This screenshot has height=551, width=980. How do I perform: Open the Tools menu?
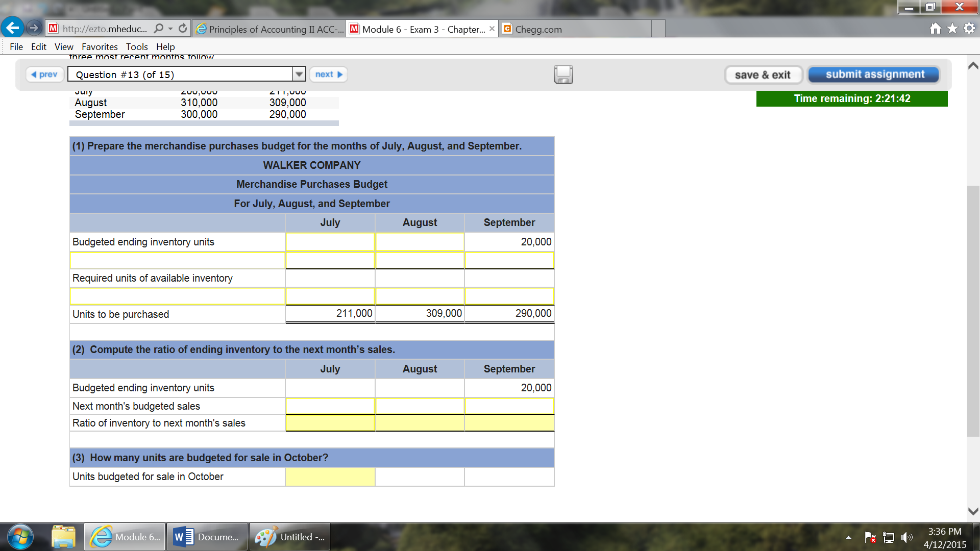(x=137, y=46)
